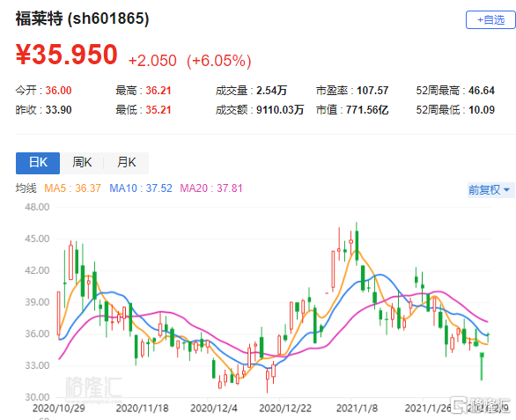
Task: Click the 42.00 y-axis label
Action: coord(37,270)
